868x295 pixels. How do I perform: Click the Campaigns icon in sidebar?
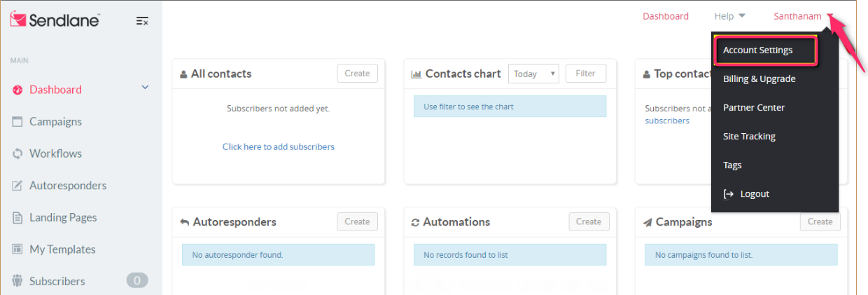[17, 122]
